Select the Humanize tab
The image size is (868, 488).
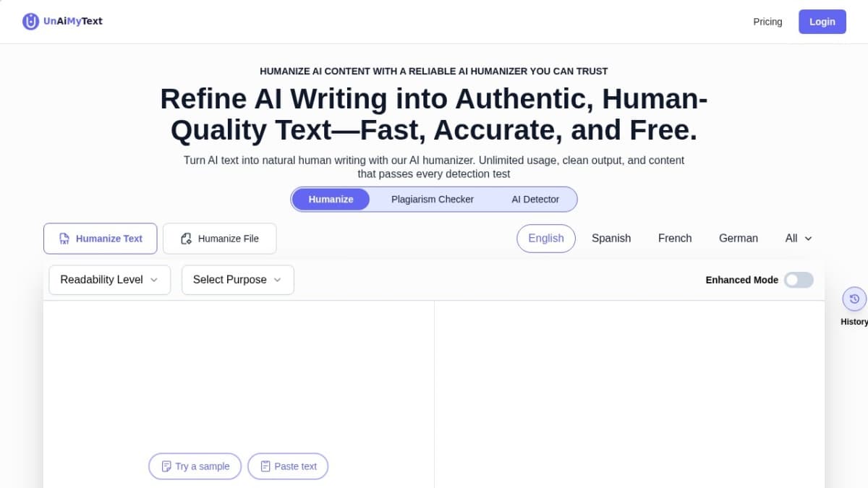331,199
